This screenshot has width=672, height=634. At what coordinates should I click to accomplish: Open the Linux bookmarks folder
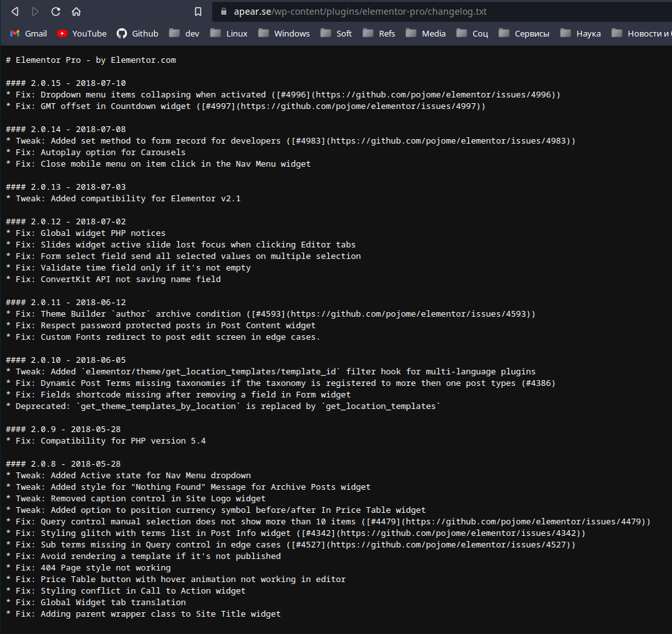pos(229,33)
